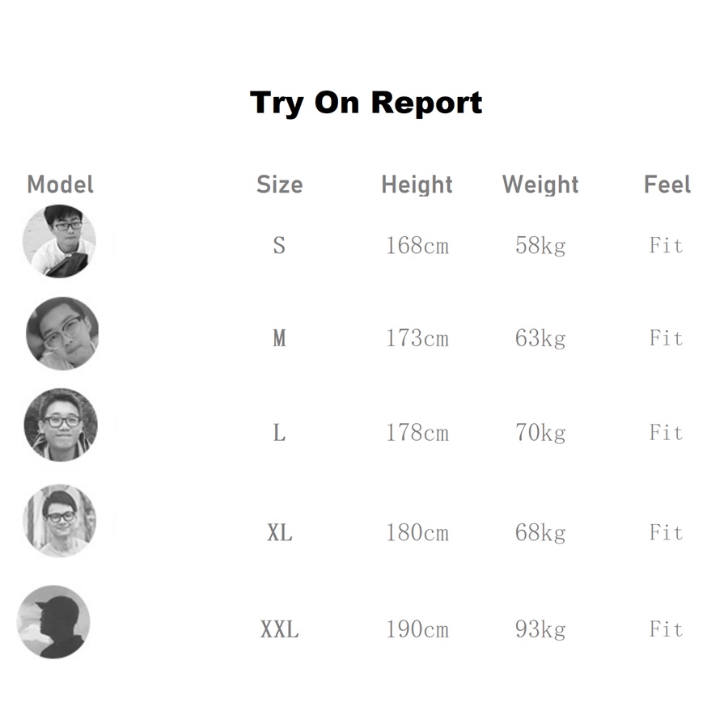The image size is (728, 728).
Task: Select the XXL size label
Action: [279, 629]
